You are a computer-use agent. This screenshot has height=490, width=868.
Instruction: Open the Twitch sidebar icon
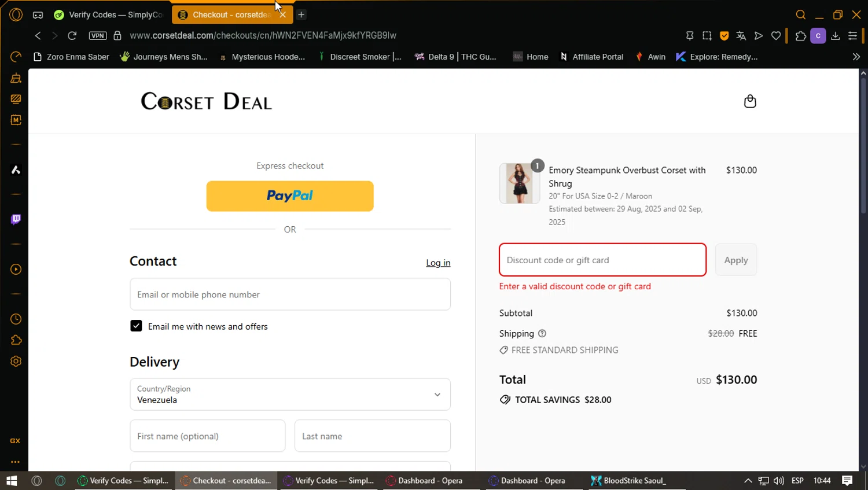[x=16, y=219]
